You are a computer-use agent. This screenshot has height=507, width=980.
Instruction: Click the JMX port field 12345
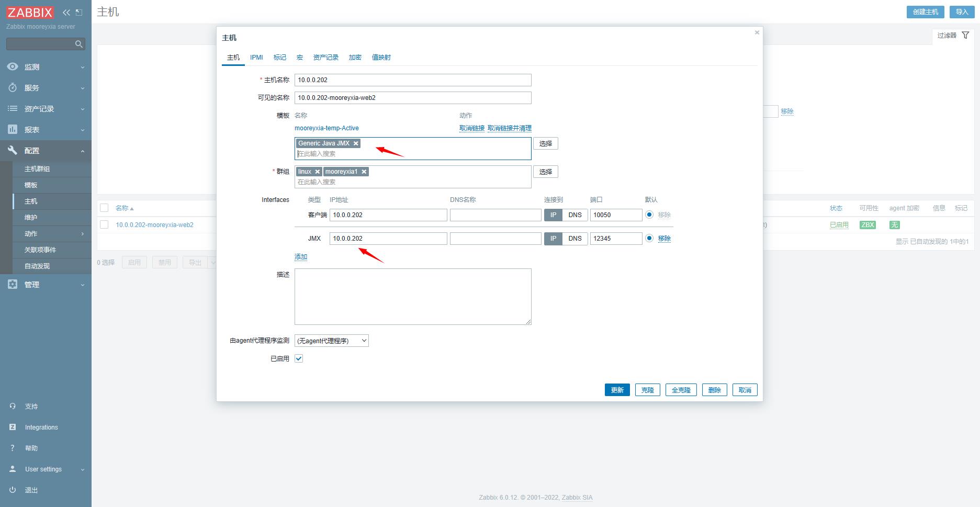point(616,239)
